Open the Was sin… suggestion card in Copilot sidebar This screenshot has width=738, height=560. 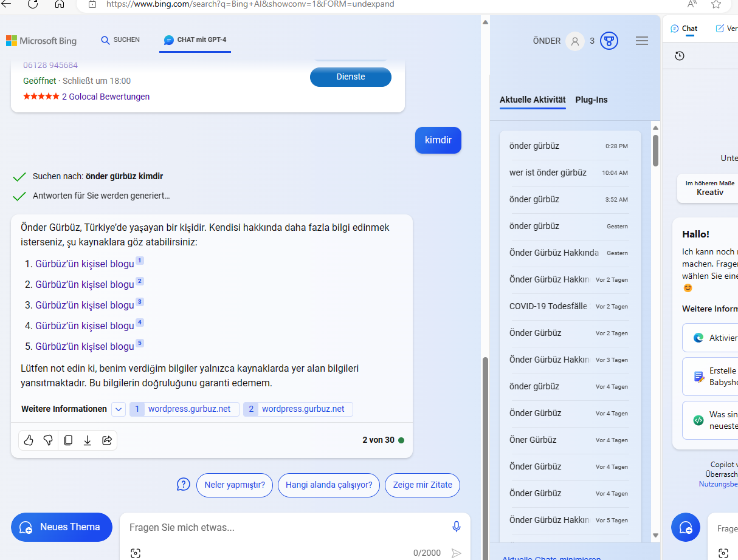pos(710,420)
